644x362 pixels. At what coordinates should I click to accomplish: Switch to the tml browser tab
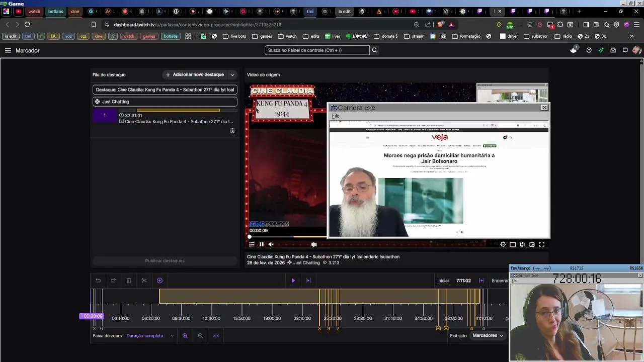click(x=310, y=11)
